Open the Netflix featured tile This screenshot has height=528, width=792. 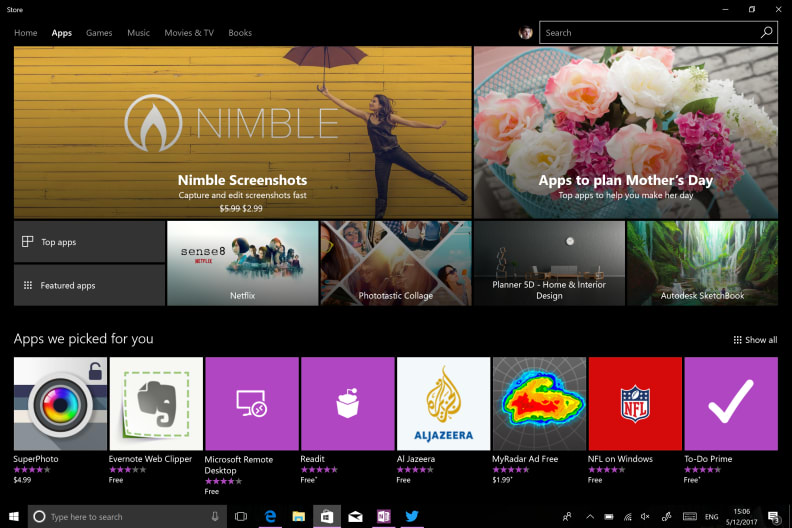click(242, 263)
